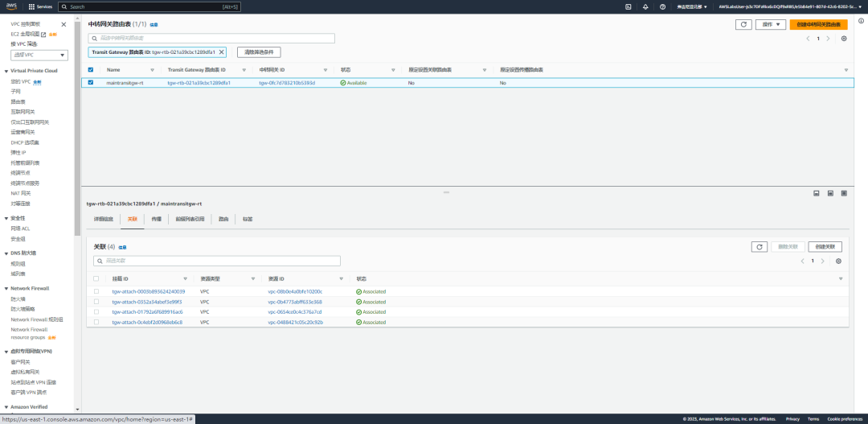Open the Services grid menu
This screenshot has height=424, width=868.
[x=40, y=7]
